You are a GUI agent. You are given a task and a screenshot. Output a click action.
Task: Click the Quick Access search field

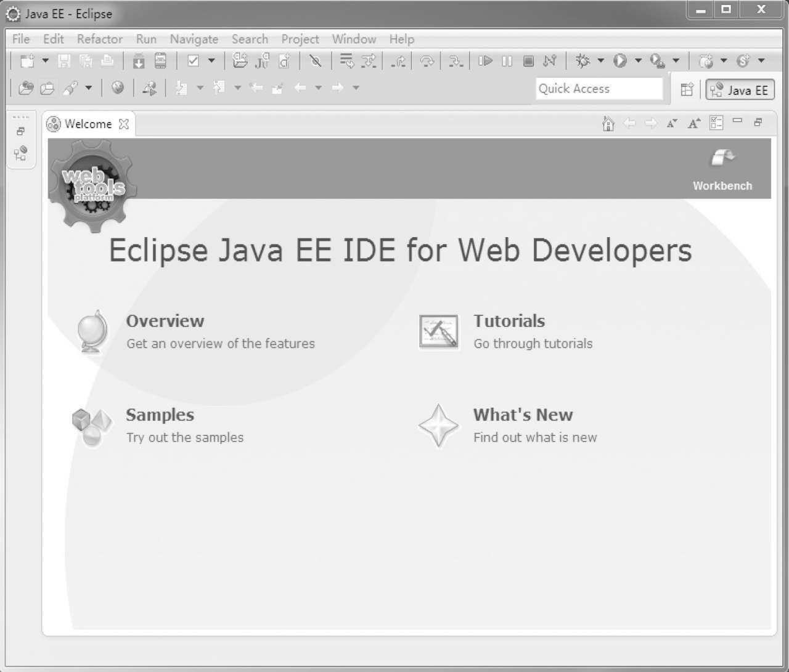pyautogui.click(x=599, y=89)
